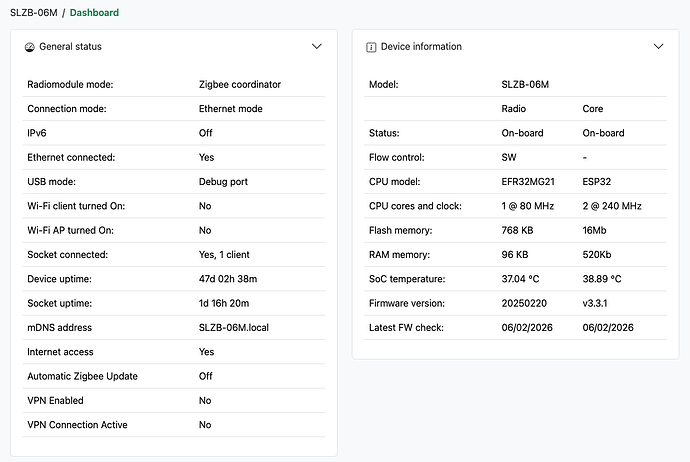
Task: Click the 96 KB RAM value
Action: pos(515,254)
